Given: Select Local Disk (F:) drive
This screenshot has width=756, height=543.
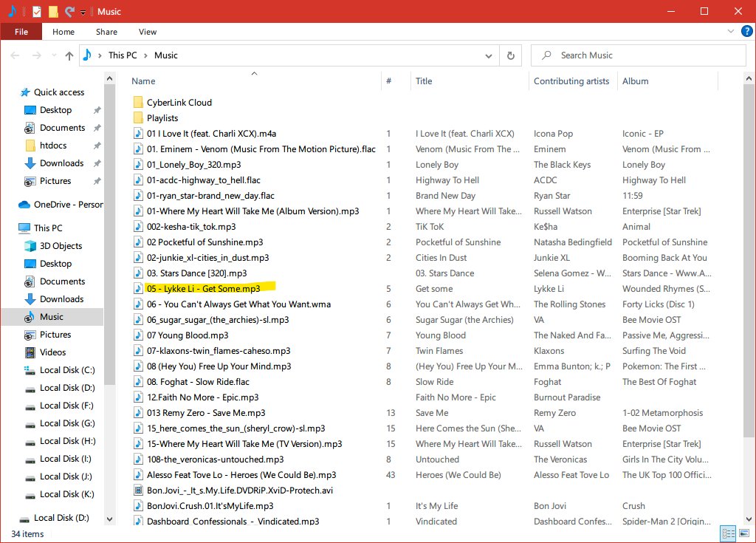Looking at the screenshot, I should pyautogui.click(x=66, y=406).
